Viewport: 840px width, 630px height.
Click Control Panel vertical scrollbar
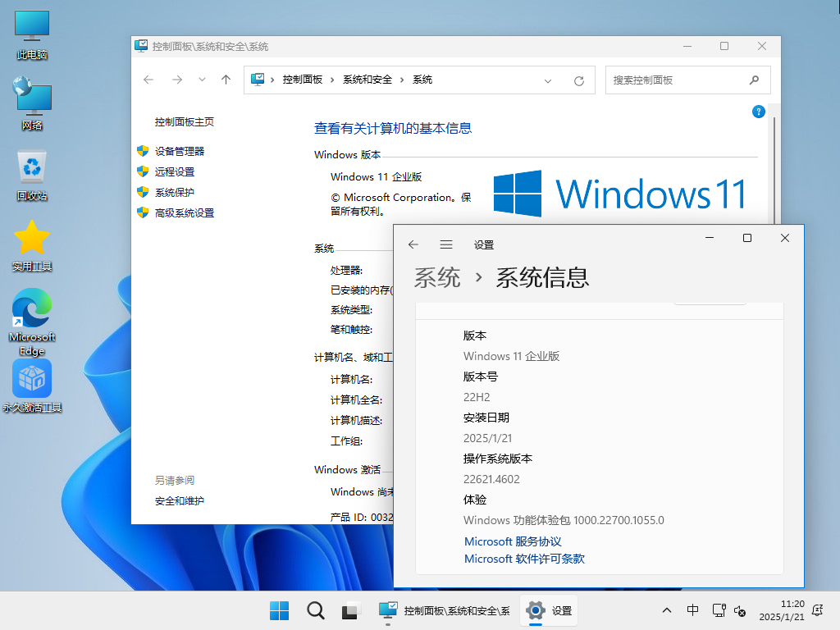point(774,169)
